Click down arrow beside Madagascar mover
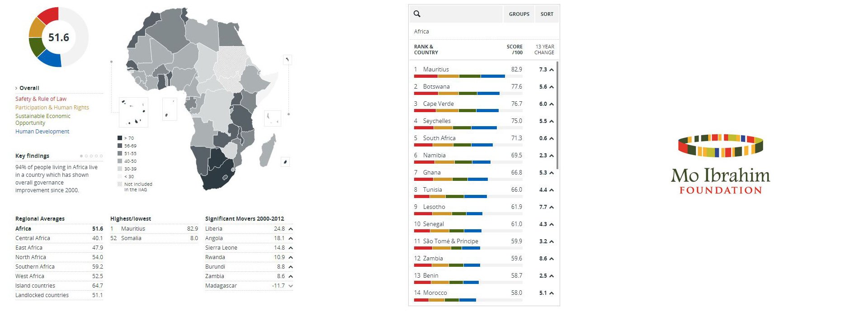Screen dimensions: 868x312 click(x=291, y=286)
